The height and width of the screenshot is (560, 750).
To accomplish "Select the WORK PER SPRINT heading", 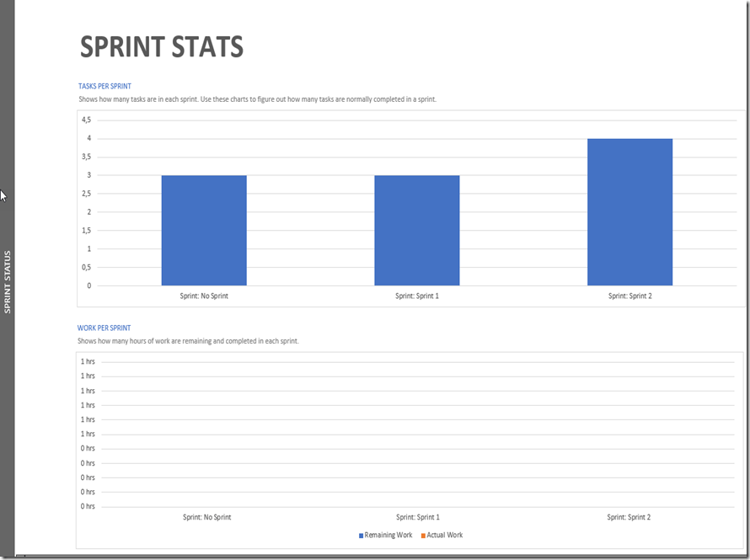I will (x=104, y=328).
